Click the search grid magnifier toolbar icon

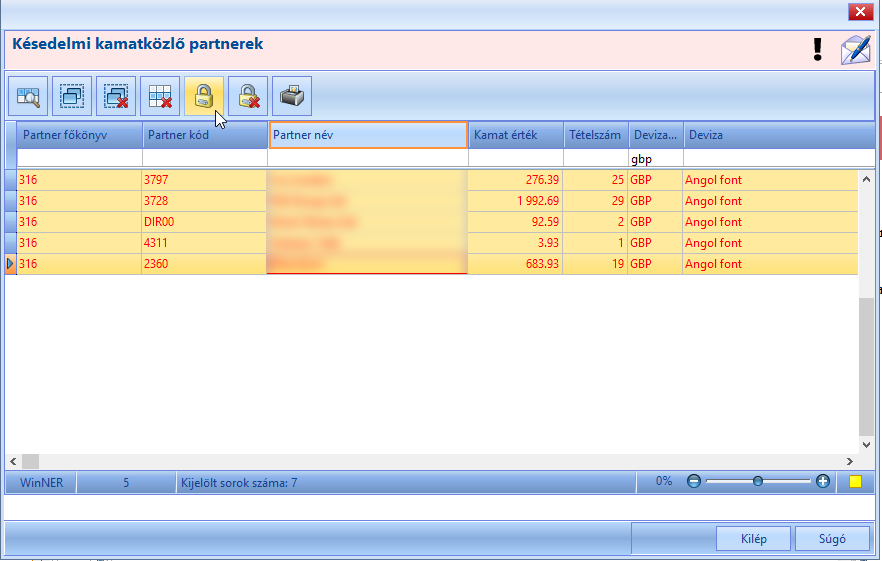(x=28, y=96)
